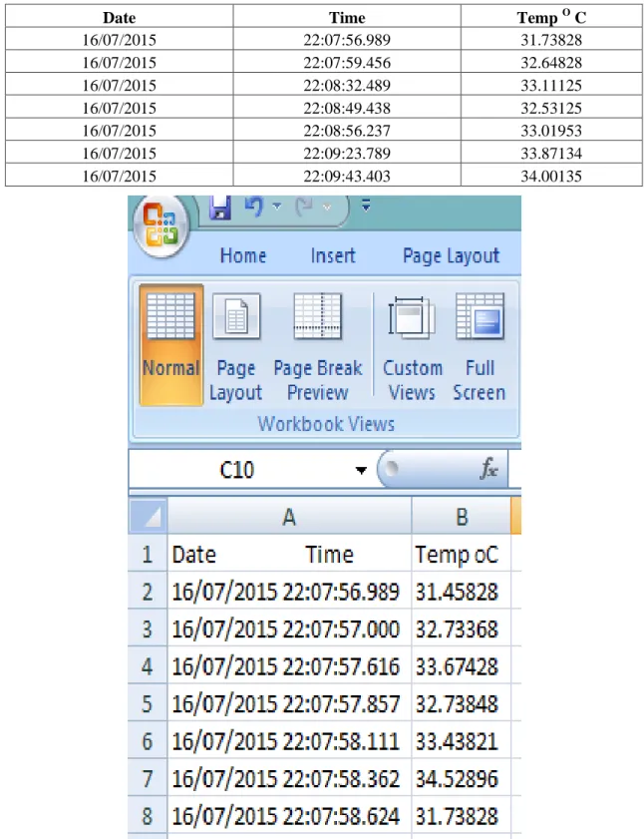Viewport: 644px width, 839px height.
Task: Select row 5 header
Action: pyautogui.click(x=148, y=703)
